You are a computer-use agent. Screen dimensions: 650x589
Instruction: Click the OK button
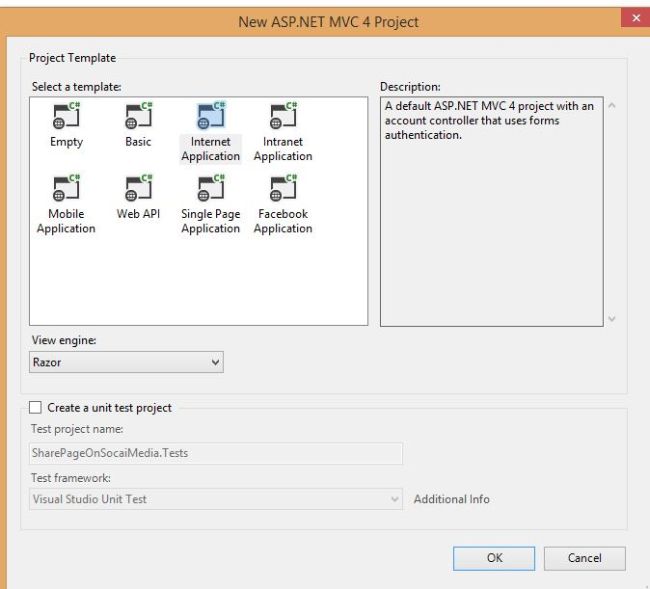click(x=494, y=558)
